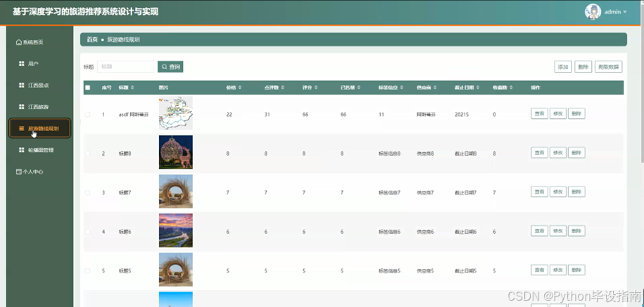Click 删除 for row 标题6
This screenshot has width=644, height=307.
pos(576,231)
